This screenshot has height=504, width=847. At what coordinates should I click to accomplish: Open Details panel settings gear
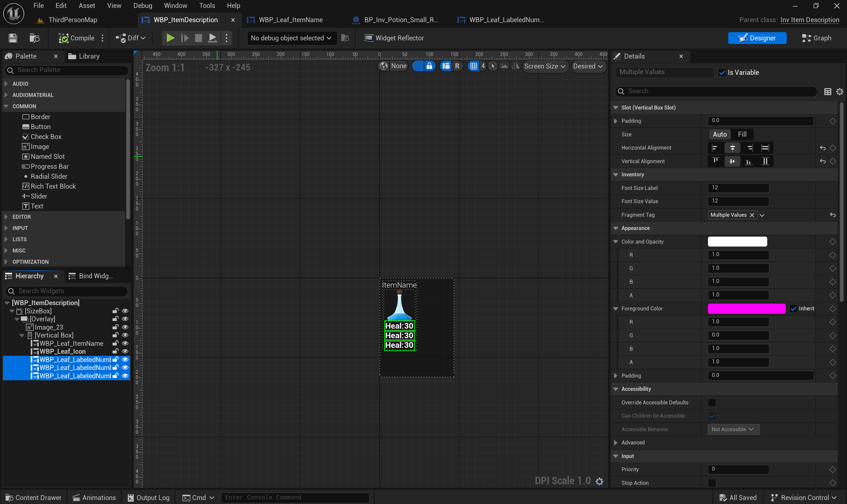coord(839,91)
